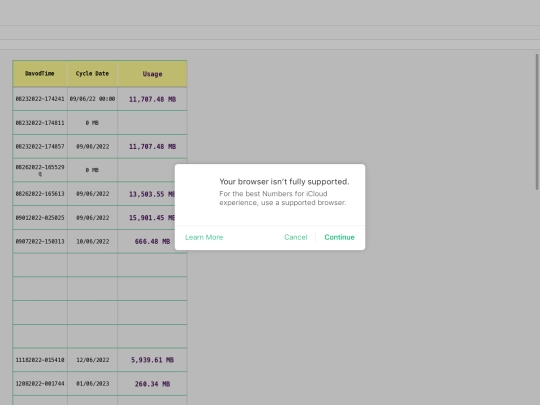Click Continue in the browser support dialog

pos(339,237)
